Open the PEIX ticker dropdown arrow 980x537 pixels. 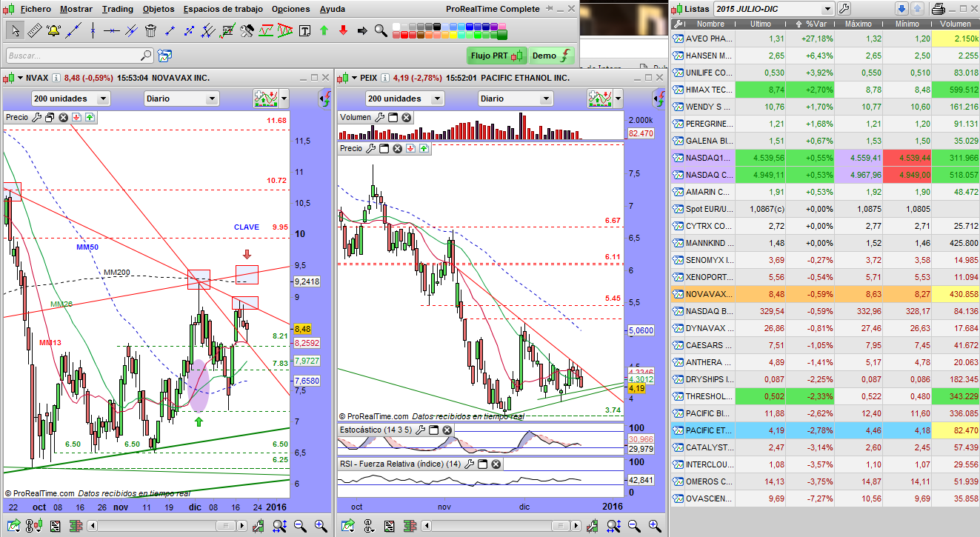[x=356, y=78]
